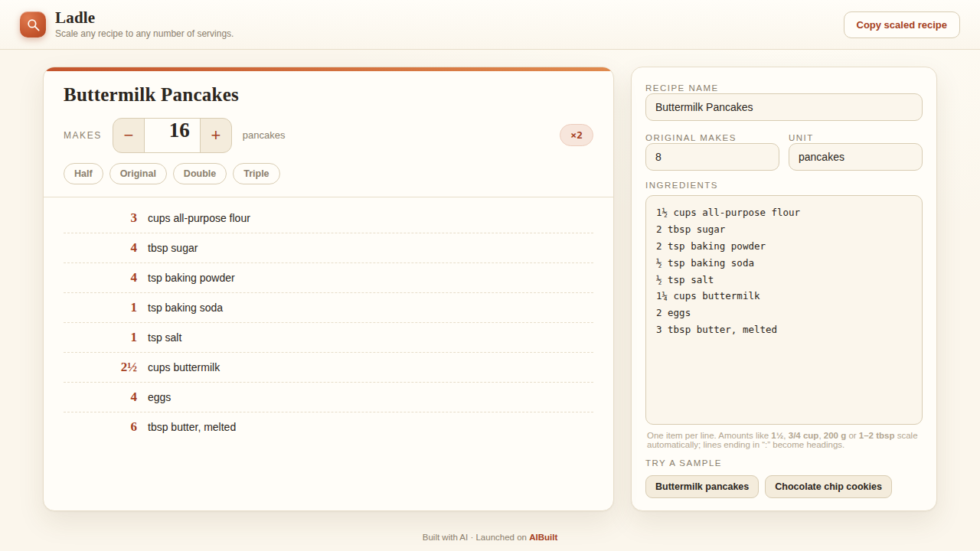The height and width of the screenshot is (551, 980).
Task: Click the Ladle logo icon
Action: click(x=33, y=24)
